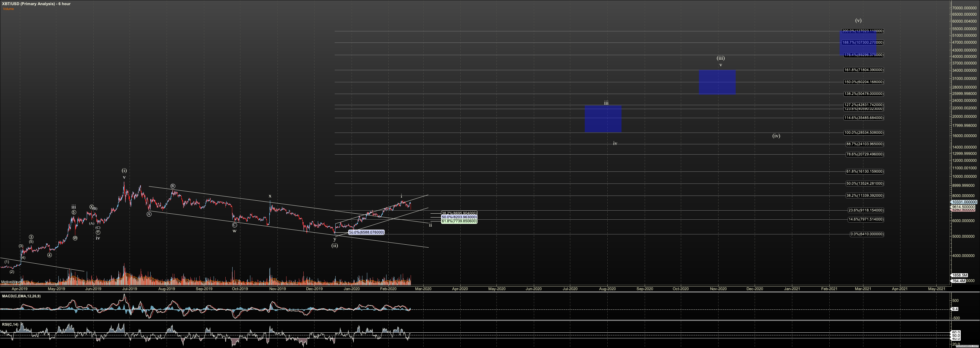
Task: Select the green 61.8%(7739.850600) retracement label
Action: (x=459, y=221)
